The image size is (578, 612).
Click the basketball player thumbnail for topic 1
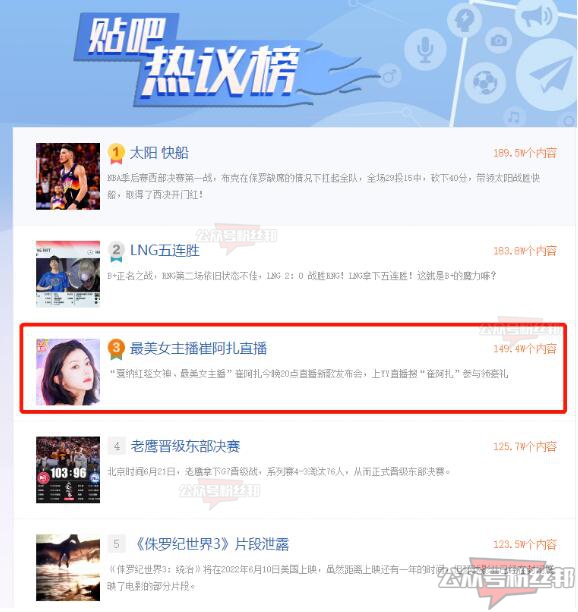[x=68, y=176]
